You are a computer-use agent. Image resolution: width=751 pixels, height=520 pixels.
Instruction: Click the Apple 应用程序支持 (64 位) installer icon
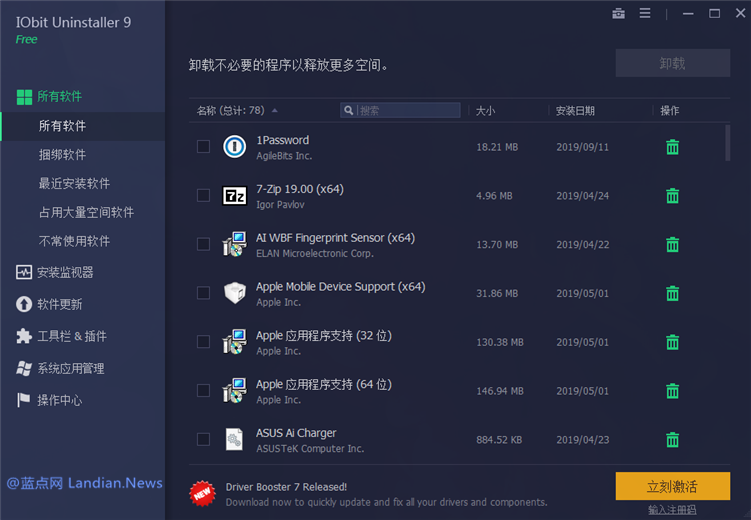[x=235, y=391]
